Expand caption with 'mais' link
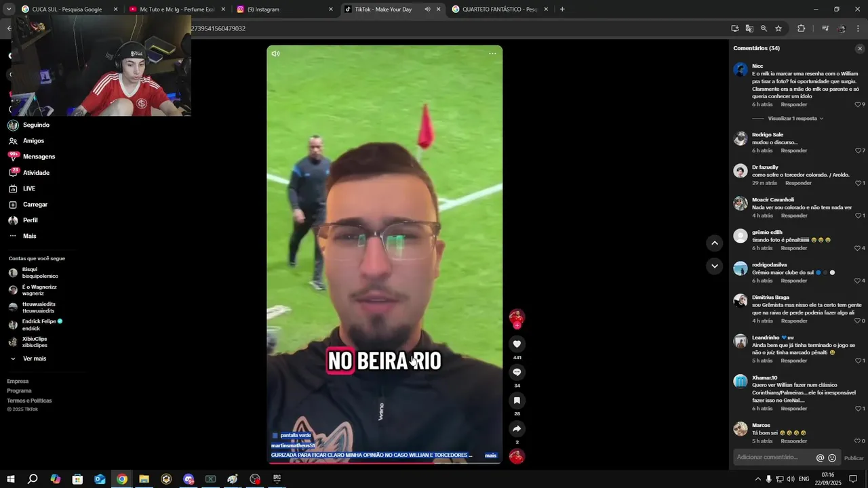The image size is (868, 488). [491, 455]
